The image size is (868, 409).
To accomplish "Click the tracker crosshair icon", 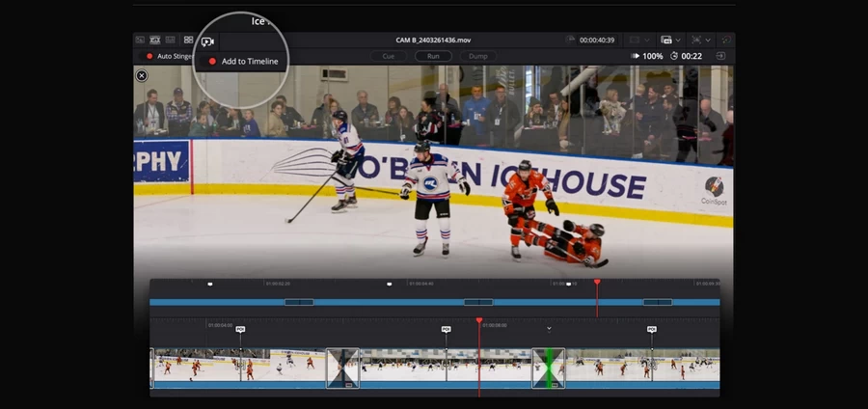I will 695,40.
